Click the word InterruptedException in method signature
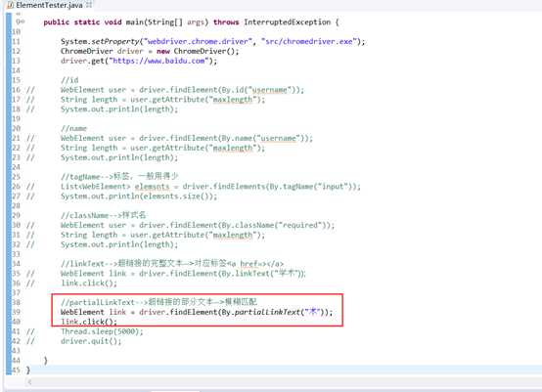The width and height of the screenshot is (542, 392). click(287, 22)
